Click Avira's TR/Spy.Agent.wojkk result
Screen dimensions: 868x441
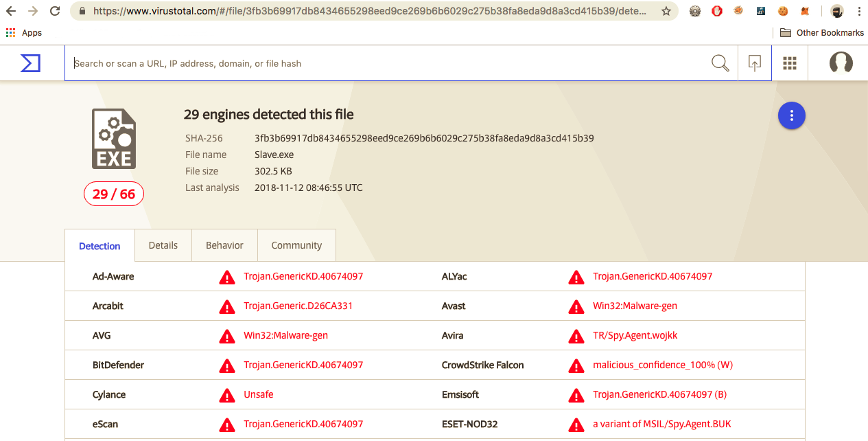coord(635,335)
